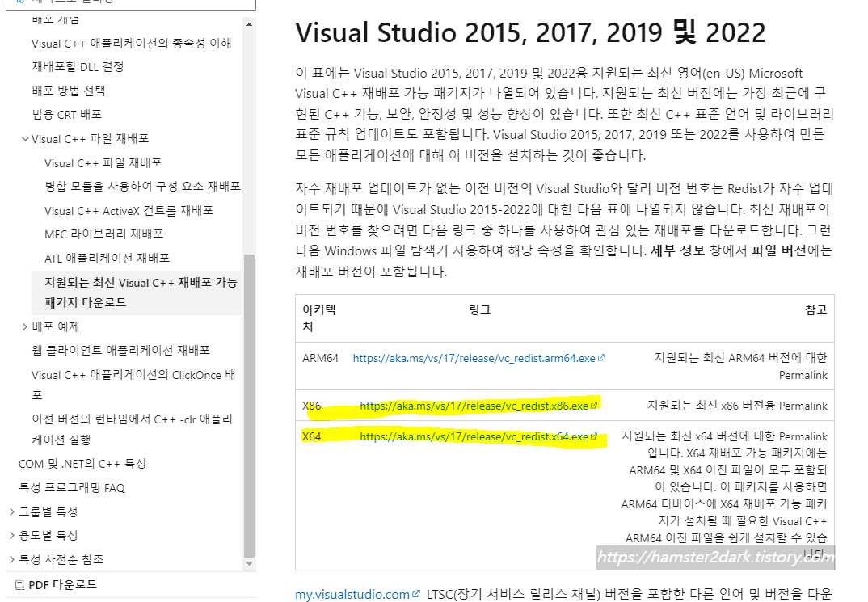Viewport: 868px width, 602px height.
Task: Expand the 특성 사전순 참조 section
Action: point(11,559)
